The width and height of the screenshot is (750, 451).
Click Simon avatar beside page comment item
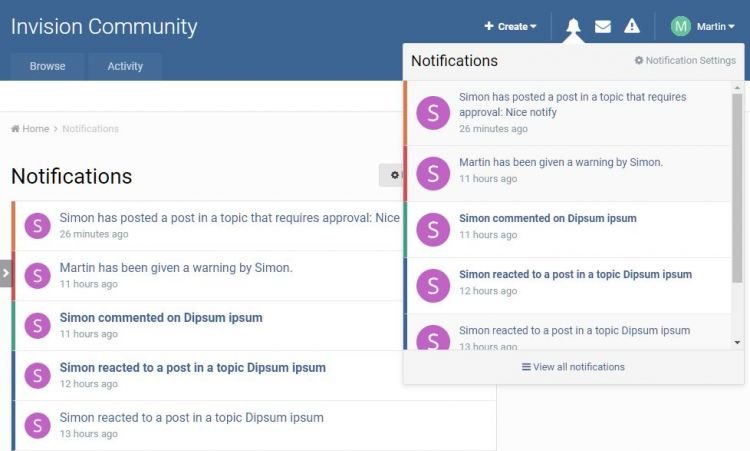click(x=37, y=326)
